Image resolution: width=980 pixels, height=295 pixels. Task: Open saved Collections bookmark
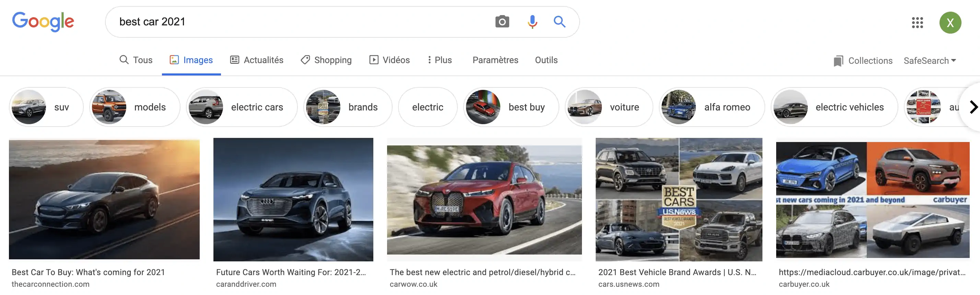point(862,61)
